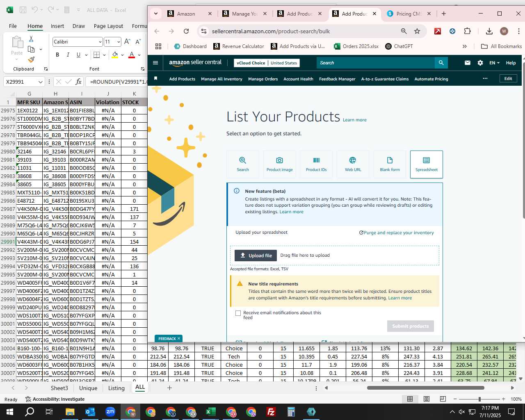Bookmark this page with the star icon
525x420 pixels.
coord(417,31)
